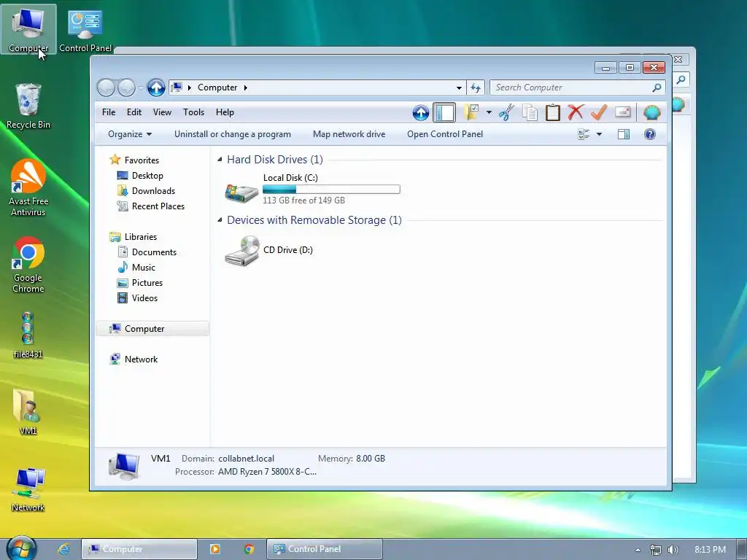This screenshot has height=560, width=747.
Task: Click the Forward navigation button
Action: tap(126, 87)
